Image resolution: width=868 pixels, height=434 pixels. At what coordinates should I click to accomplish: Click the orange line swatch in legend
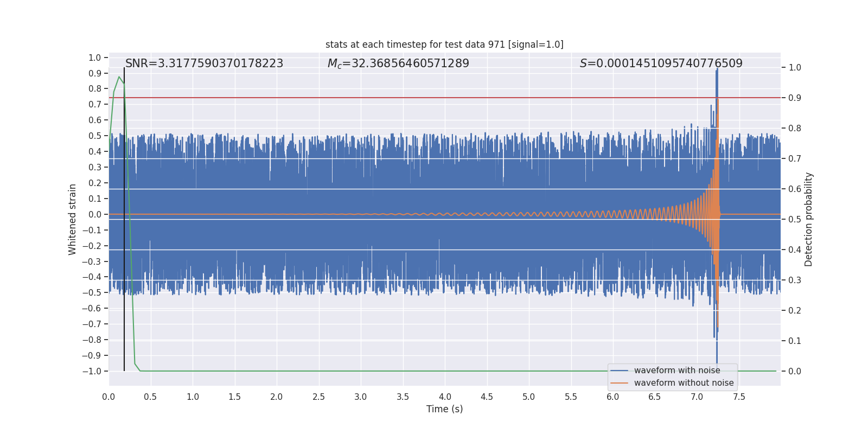[619, 383]
